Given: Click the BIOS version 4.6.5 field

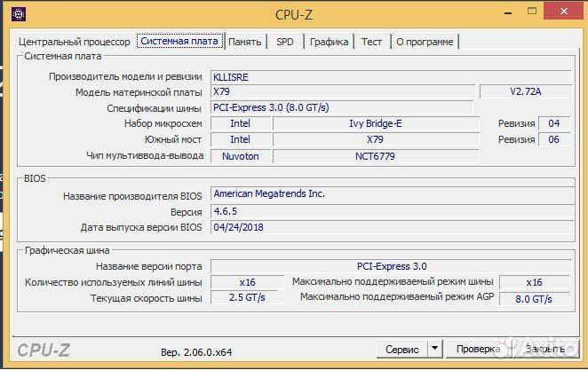Looking at the screenshot, I should [x=392, y=211].
